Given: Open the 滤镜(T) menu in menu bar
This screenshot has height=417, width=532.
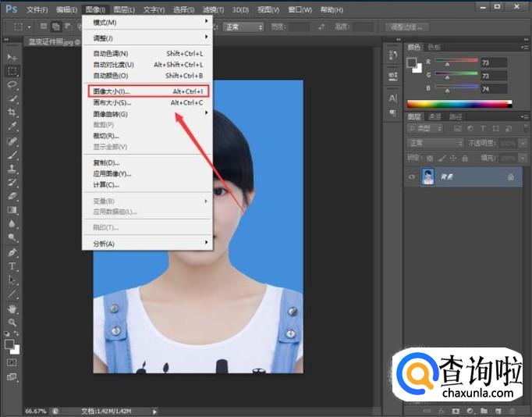Looking at the screenshot, I should coord(214,10).
